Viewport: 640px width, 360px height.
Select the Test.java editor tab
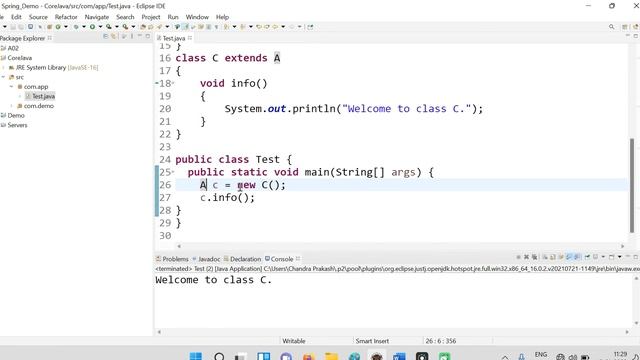tap(174, 38)
